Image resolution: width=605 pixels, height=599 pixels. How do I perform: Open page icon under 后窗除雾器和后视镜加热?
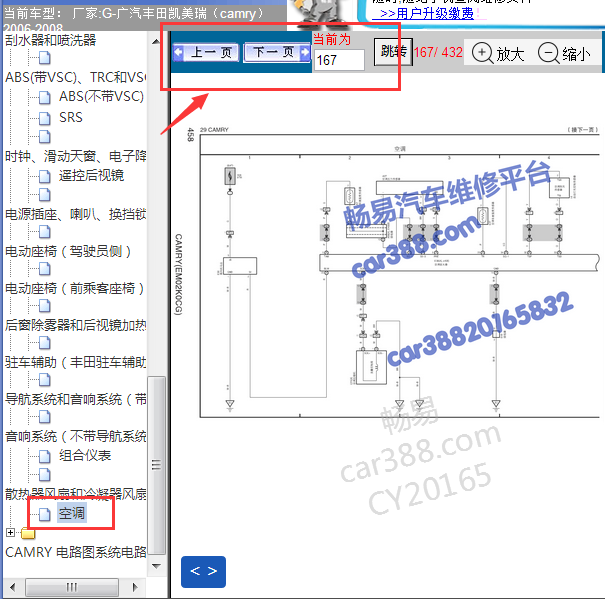tap(45, 343)
